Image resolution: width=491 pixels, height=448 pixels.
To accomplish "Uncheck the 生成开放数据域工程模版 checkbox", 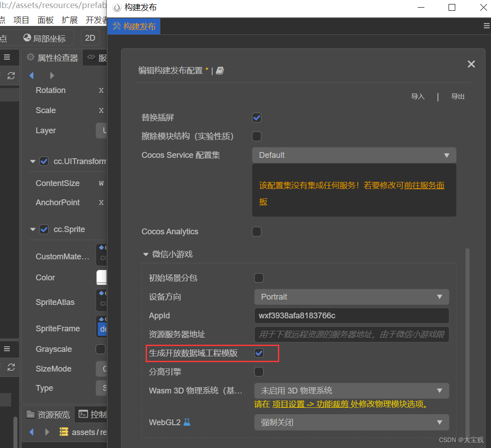I will click(259, 353).
